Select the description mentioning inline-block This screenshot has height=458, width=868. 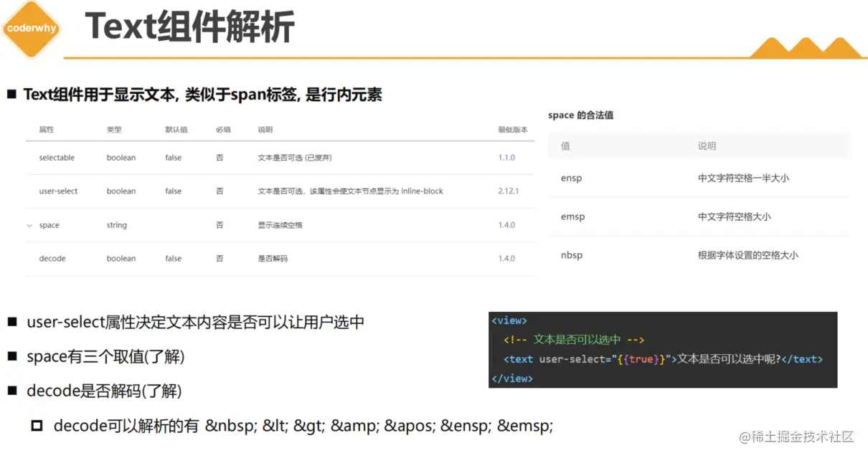[x=351, y=191]
